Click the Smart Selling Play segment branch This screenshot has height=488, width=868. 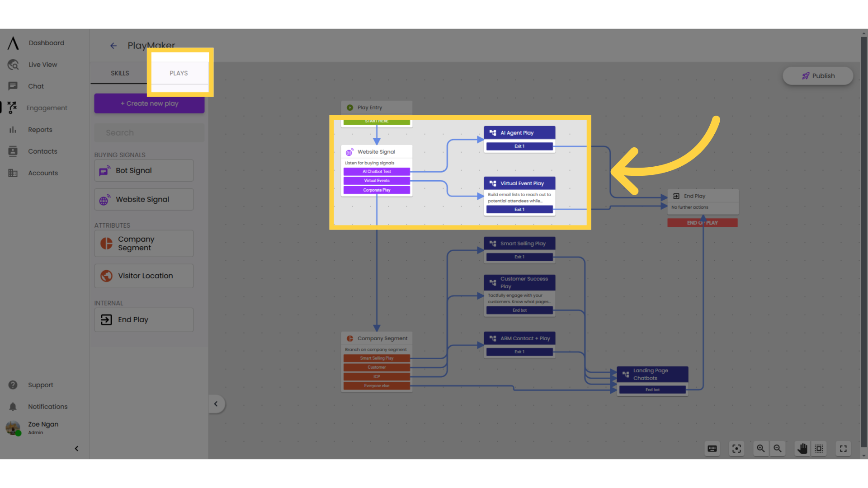pos(377,358)
